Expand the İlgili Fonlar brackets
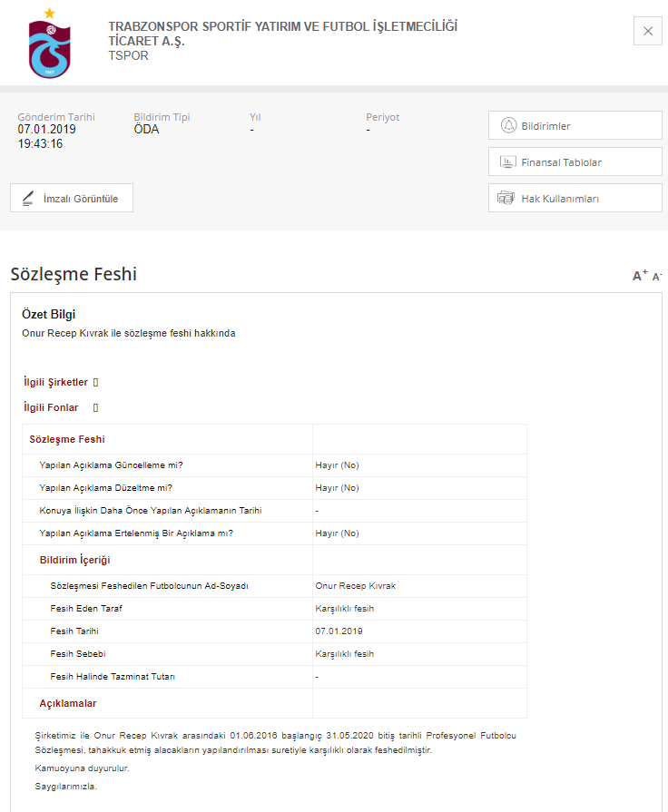 click(x=95, y=408)
